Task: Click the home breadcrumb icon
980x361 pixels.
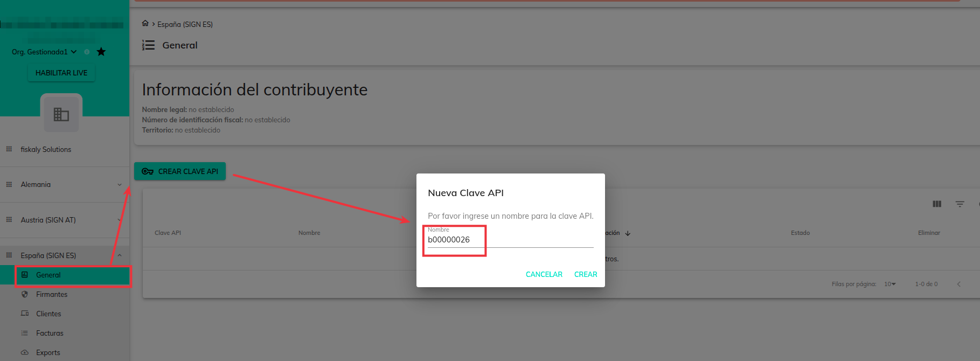Action: coord(145,24)
